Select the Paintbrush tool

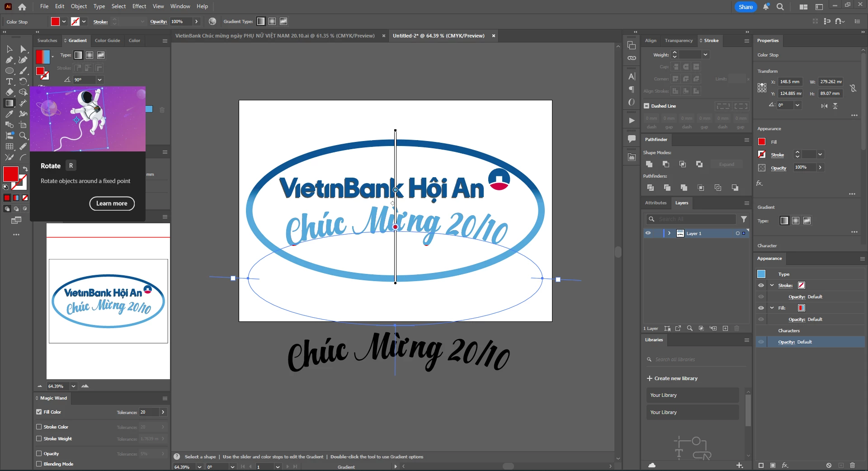23,71
